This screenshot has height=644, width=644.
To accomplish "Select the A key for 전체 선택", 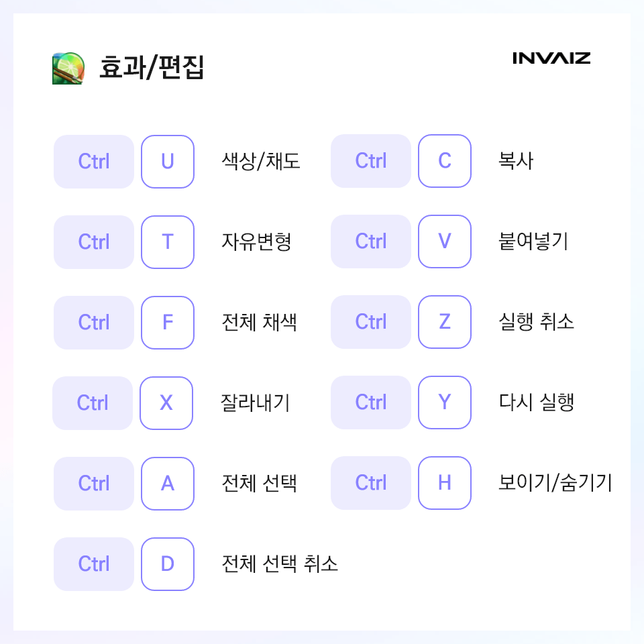I will 168,484.
